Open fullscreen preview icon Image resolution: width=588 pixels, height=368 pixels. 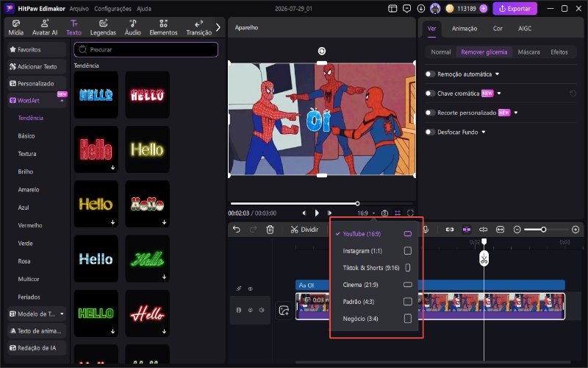(410, 213)
